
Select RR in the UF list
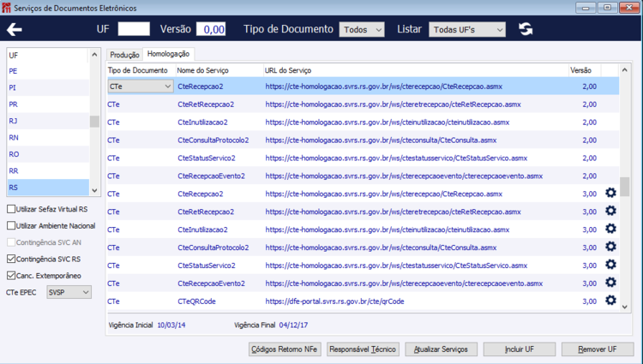pos(48,170)
